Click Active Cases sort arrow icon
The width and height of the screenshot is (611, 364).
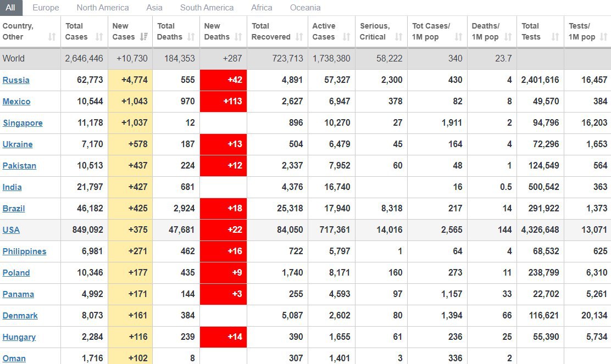(x=346, y=37)
